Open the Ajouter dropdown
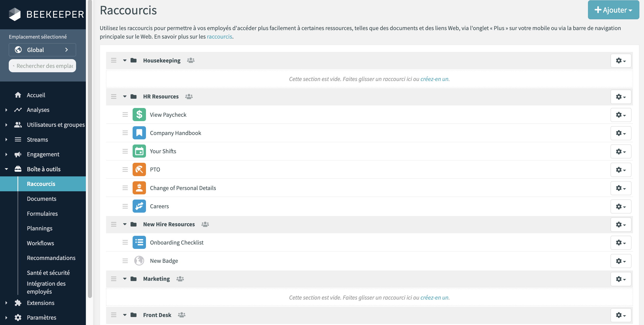 point(613,10)
